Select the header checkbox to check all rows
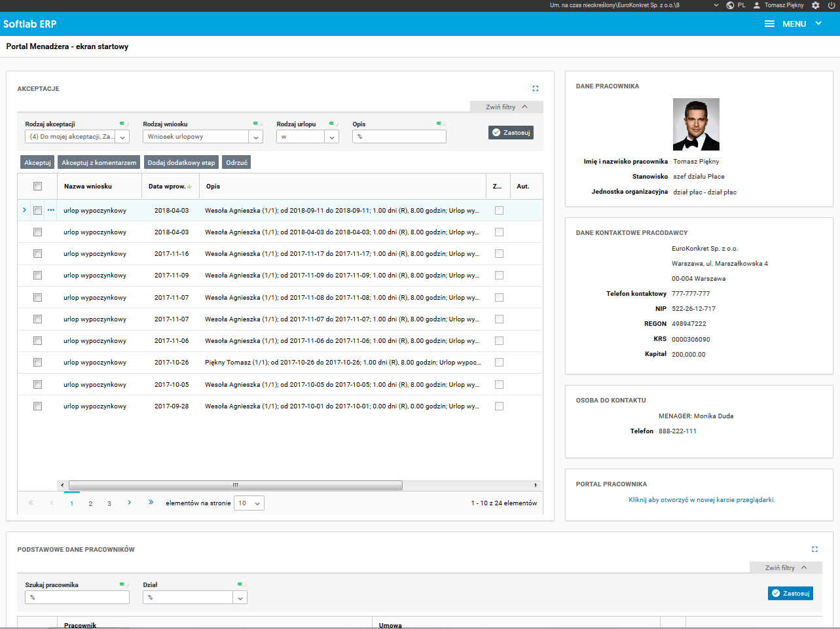The height and width of the screenshot is (629, 840). [x=37, y=187]
